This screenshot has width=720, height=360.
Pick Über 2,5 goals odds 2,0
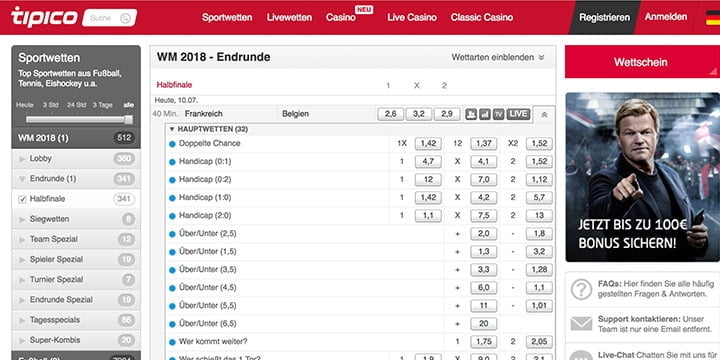484,234
